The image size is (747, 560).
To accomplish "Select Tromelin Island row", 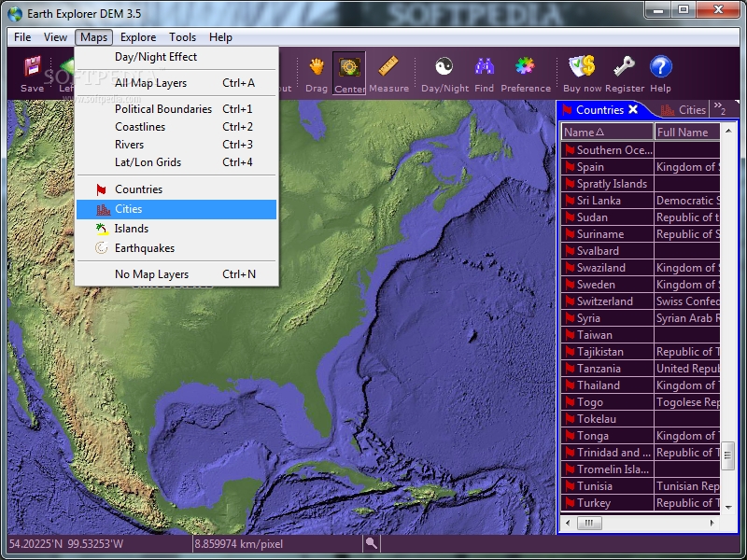I will point(641,469).
